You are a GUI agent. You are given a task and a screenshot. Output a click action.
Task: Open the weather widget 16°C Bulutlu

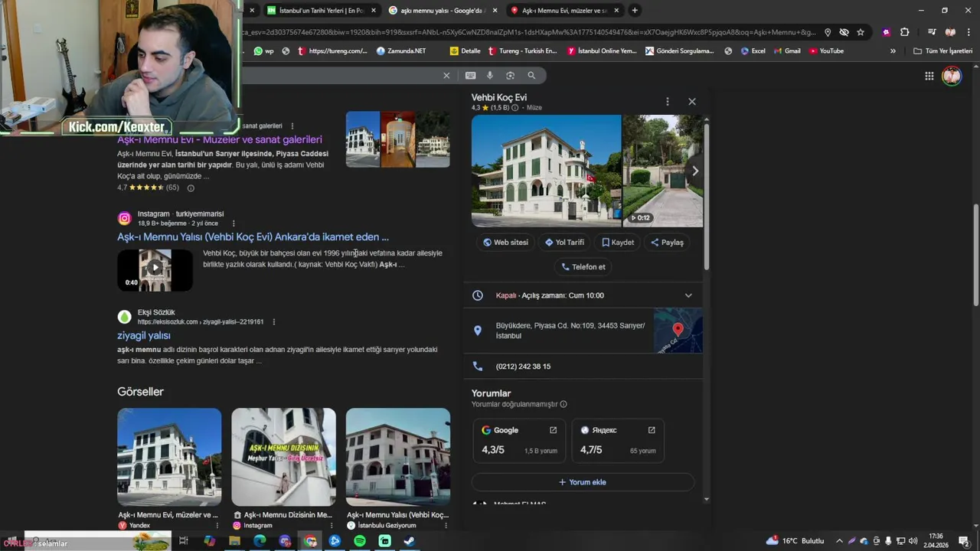[x=795, y=541]
